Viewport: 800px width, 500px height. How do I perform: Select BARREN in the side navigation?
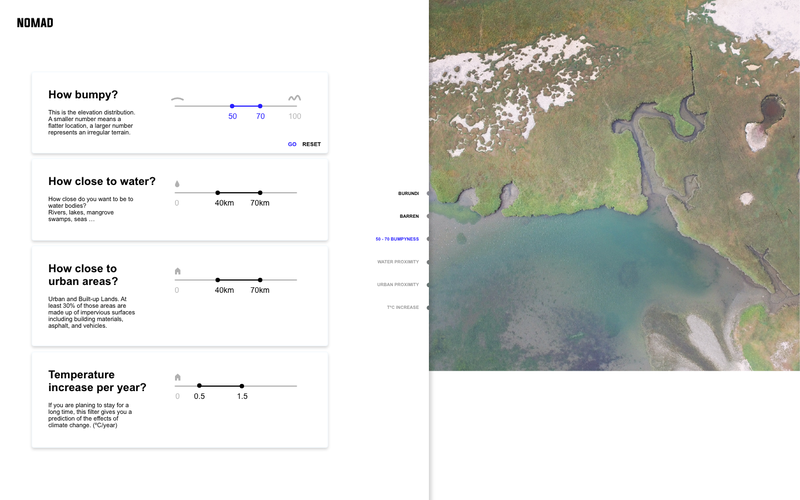point(409,216)
